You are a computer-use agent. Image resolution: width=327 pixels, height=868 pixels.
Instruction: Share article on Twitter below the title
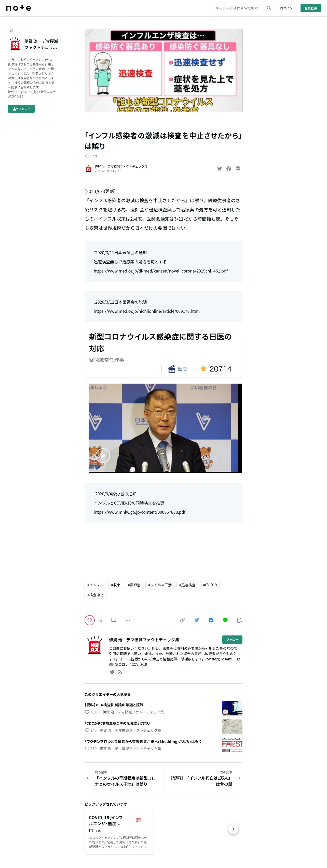pos(220,168)
